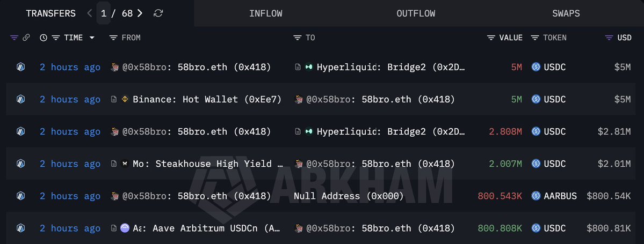Switch to the INFLOW tab
This screenshot has height=244, width=644.
tap(265, 13)
